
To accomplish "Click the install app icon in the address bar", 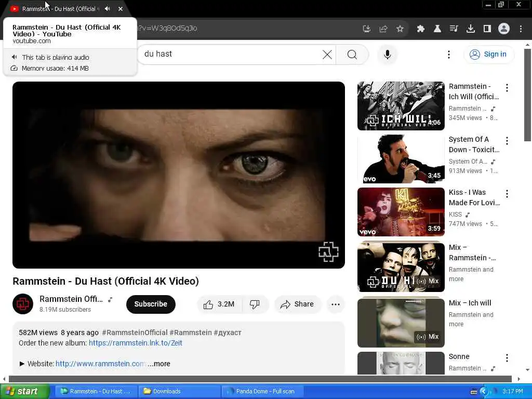I will (x=366, y=29).
